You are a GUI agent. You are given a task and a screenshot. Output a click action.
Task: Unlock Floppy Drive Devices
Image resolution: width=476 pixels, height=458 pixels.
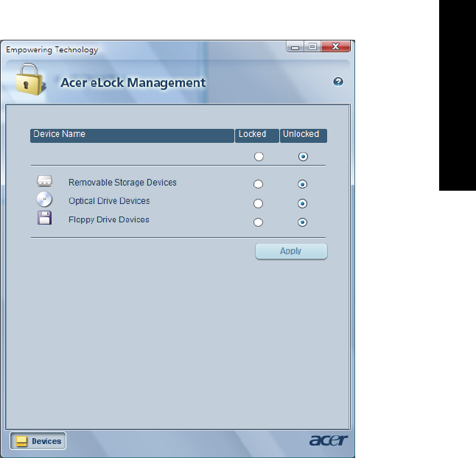tap(302, 222)
